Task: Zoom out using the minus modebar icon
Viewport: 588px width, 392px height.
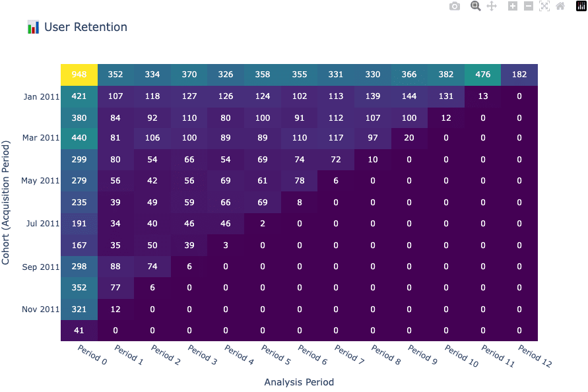Action: click(x=528, y=6)
